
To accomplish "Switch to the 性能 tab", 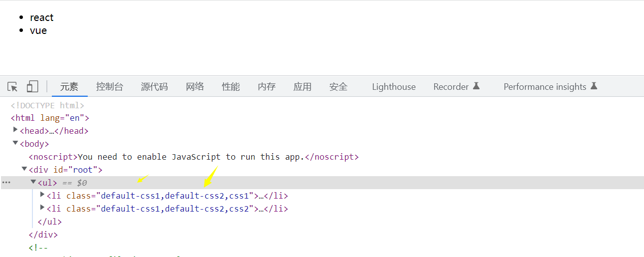I will coord(231,87).
